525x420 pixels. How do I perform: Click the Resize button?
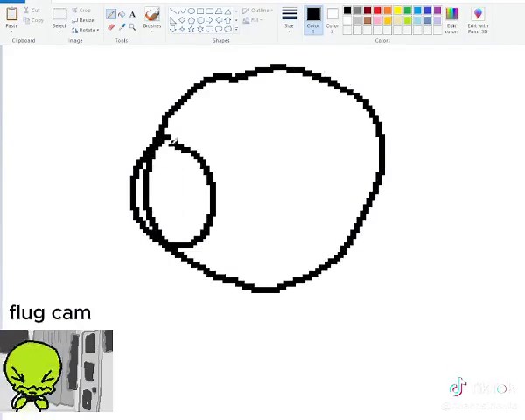[x=83, y=20]
